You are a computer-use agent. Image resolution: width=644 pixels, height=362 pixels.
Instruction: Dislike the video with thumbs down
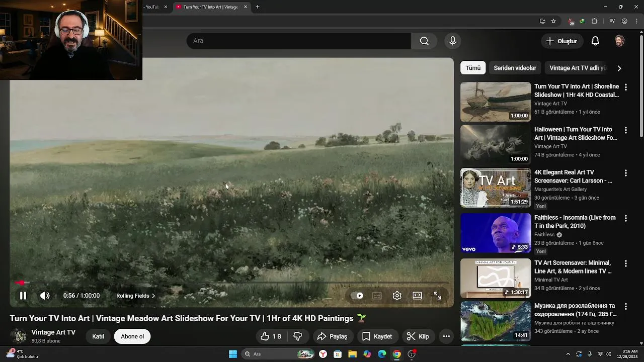[x=298, y=336]
